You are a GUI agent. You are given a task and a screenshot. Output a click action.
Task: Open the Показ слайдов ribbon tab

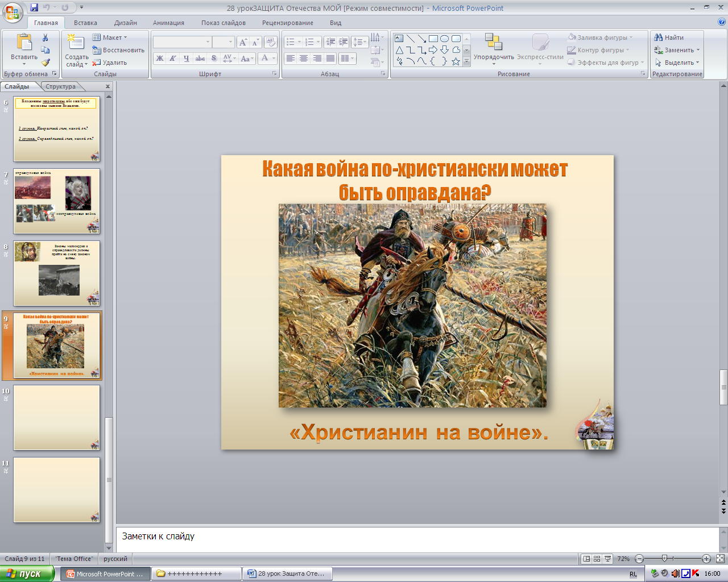tap(224, 23)
